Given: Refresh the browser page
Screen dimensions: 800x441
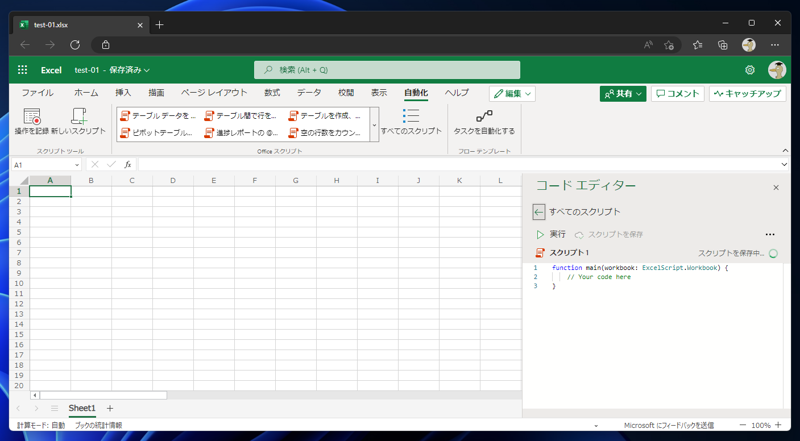Looking at the screenshot, I should (x=75, y=45).
